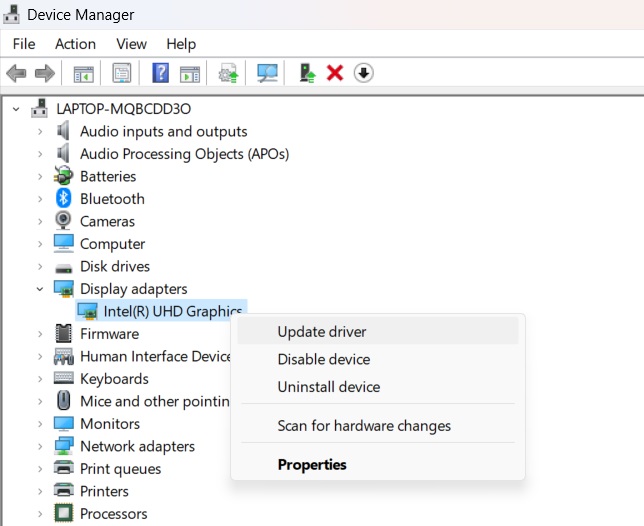
Task: Click the Disable device down-arrow icon
Action: point(363,73)
